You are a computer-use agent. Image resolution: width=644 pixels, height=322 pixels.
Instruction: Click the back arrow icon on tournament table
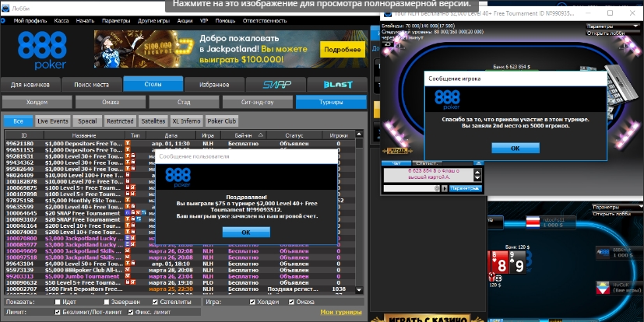pyautogui.click(x=387, y=44)
